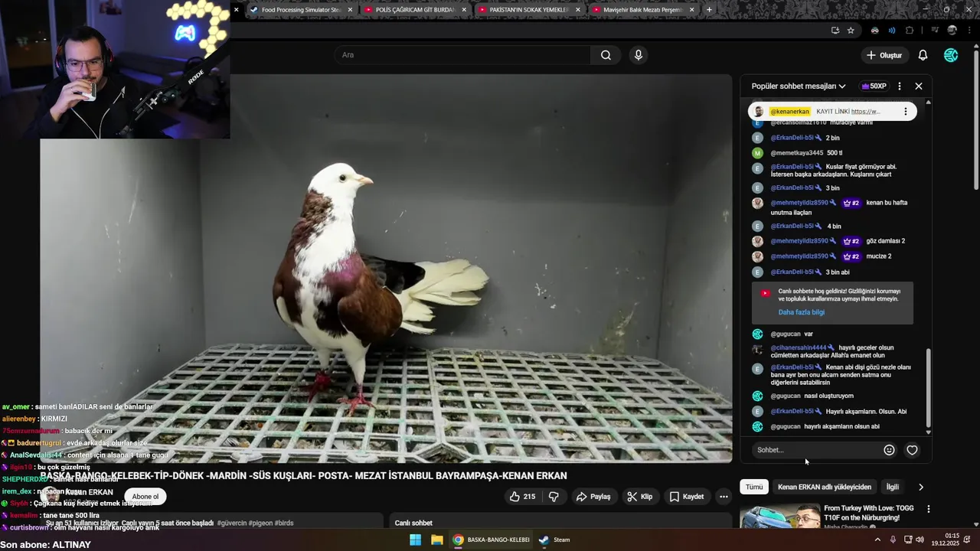Viewport: 980px width, 551px height.
Task: Dislike the video with thumbs down
Action: point(554,497)
